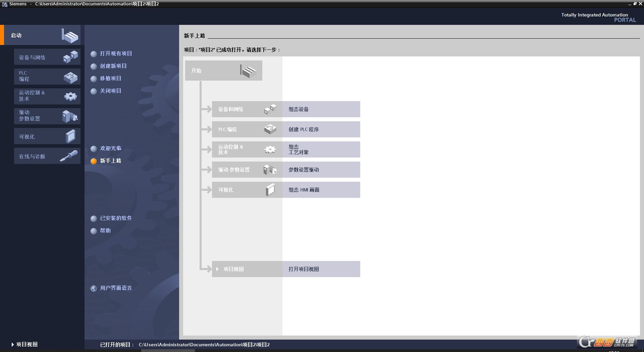The image size is (644, 352).
Task: Click the 驱动 参数设置 icon in workflow list
Action: (270, 170)
